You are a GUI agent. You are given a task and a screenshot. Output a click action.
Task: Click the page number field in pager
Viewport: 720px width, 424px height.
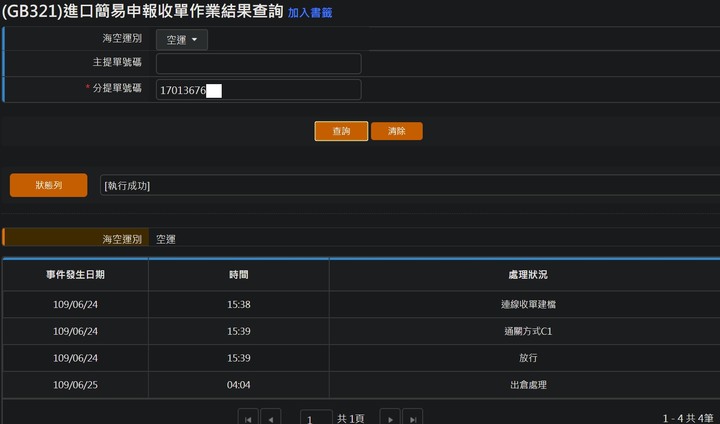[x=316, y=418]
